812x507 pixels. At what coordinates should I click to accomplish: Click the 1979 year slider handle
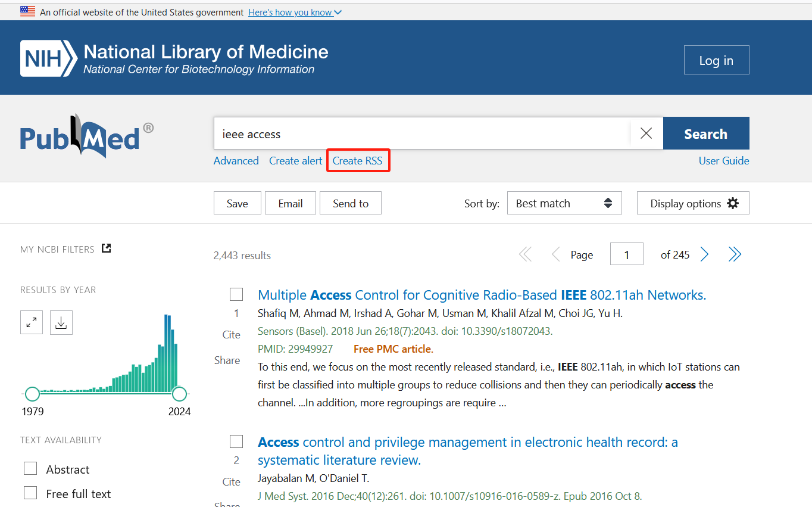[32, 394]
